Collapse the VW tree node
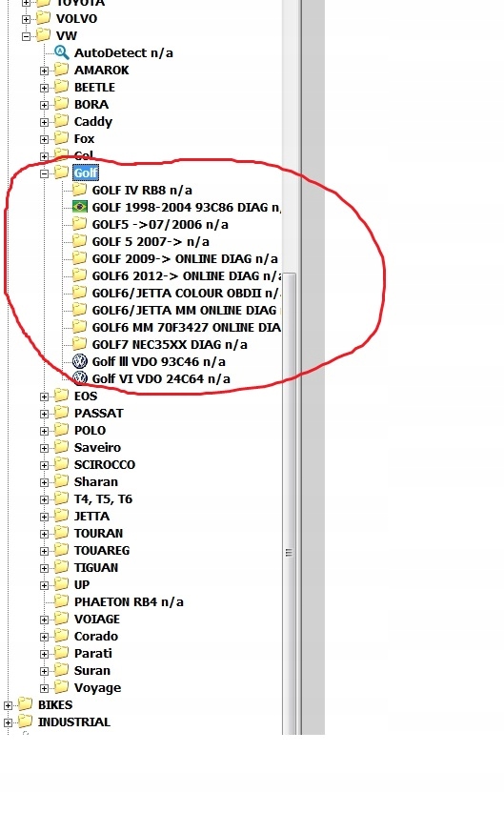 (x=26, y=36)
